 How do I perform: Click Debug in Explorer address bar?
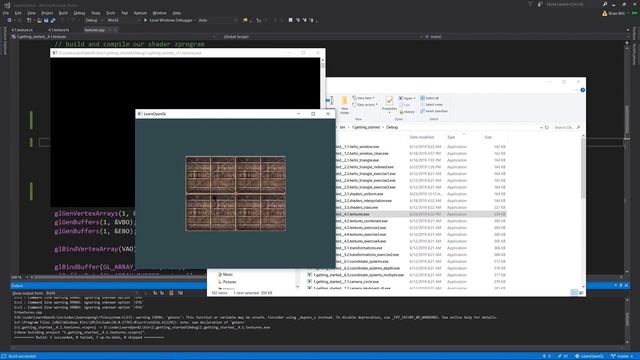coord(392,127)
